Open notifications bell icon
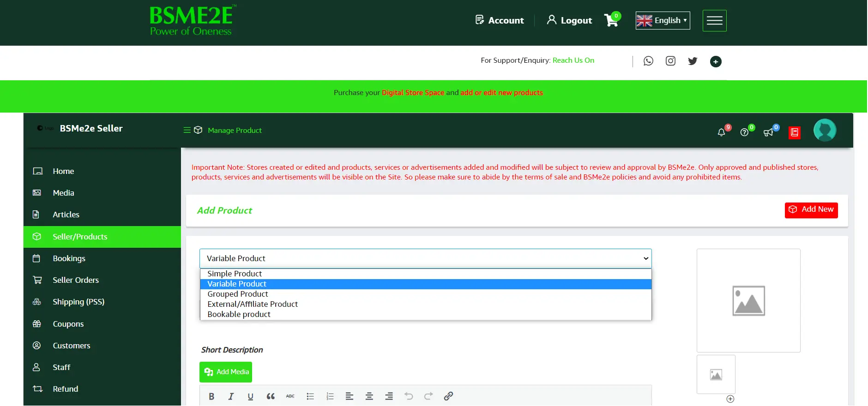Viewport: 868px width, 406px height. (722, 132)
